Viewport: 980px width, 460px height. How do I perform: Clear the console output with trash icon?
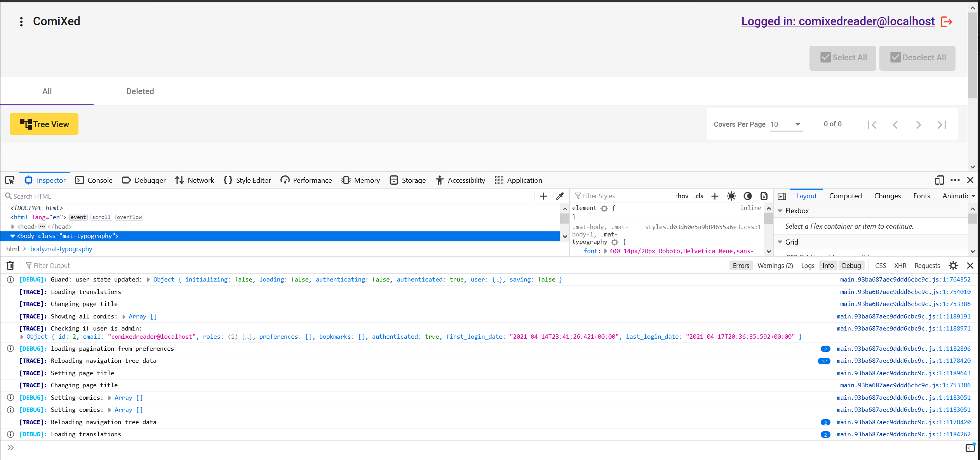[x=10, y=265]
